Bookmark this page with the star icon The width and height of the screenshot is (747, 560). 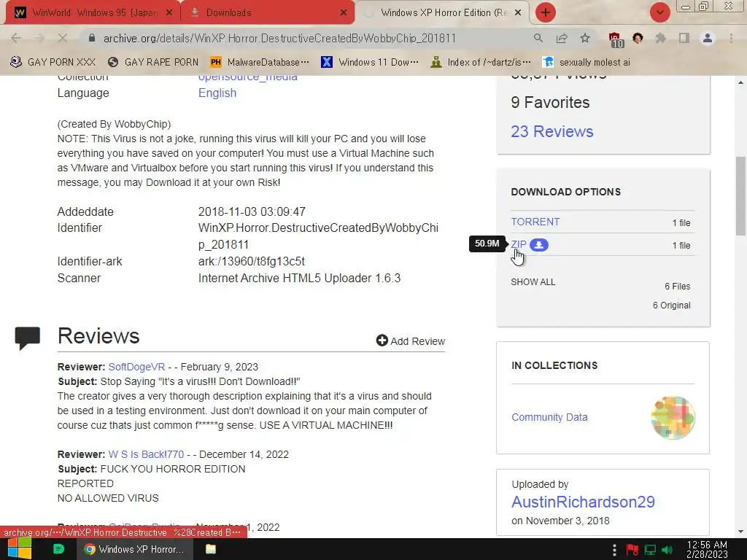tap(585, 38)
